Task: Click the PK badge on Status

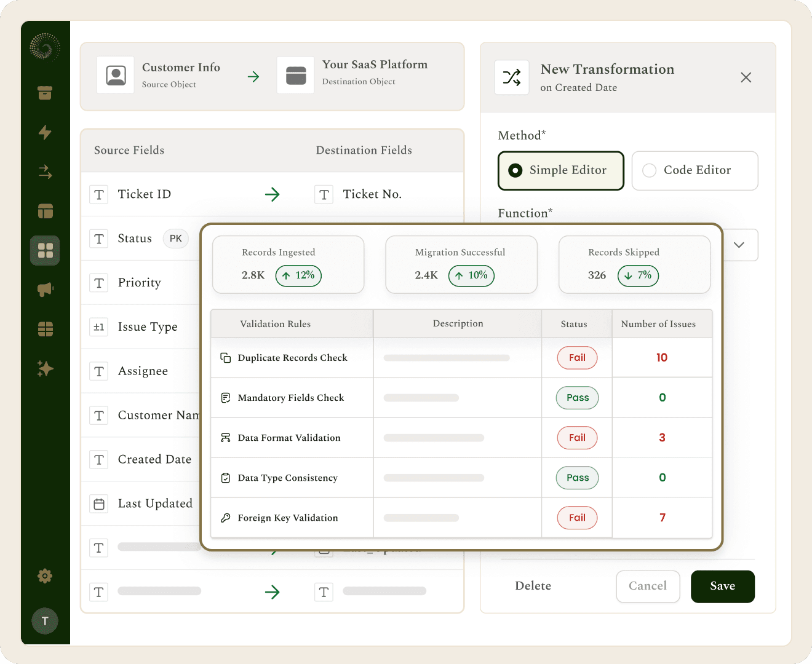Action: [176, 239]
